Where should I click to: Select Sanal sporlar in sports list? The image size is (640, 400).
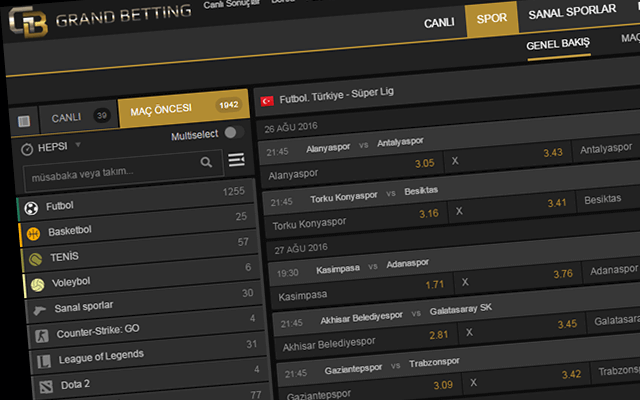pyautogui.click(x=145, y=302)
